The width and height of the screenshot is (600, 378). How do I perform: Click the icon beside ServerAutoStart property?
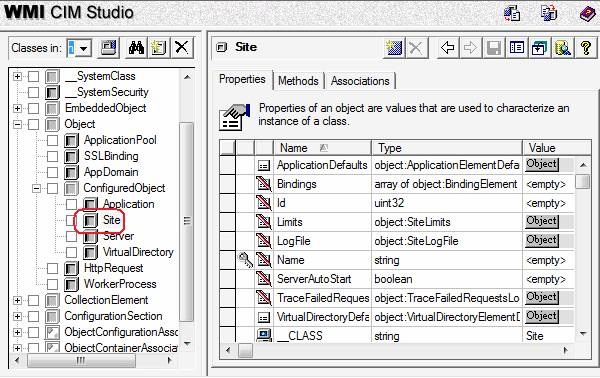[x=264, y=279]
